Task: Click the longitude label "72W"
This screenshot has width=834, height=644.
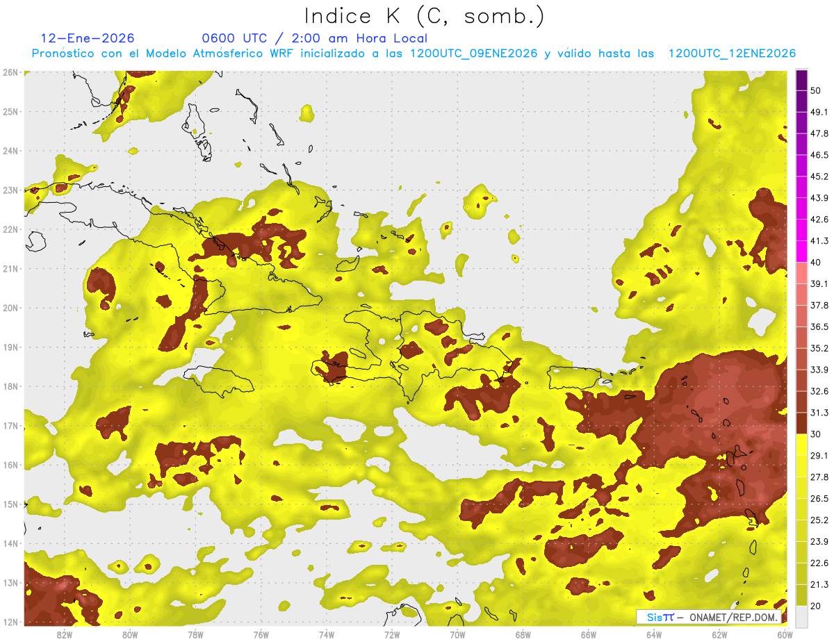Action: click(392, 635)
